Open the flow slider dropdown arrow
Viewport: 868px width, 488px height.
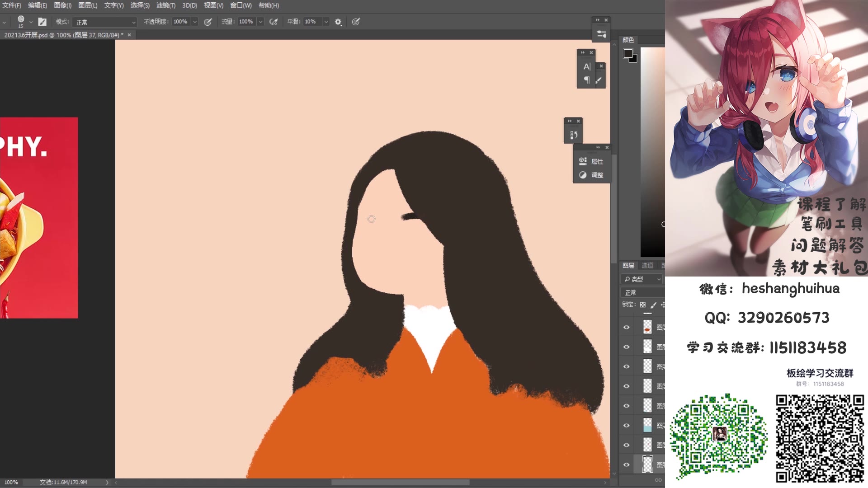click(260, 22)
